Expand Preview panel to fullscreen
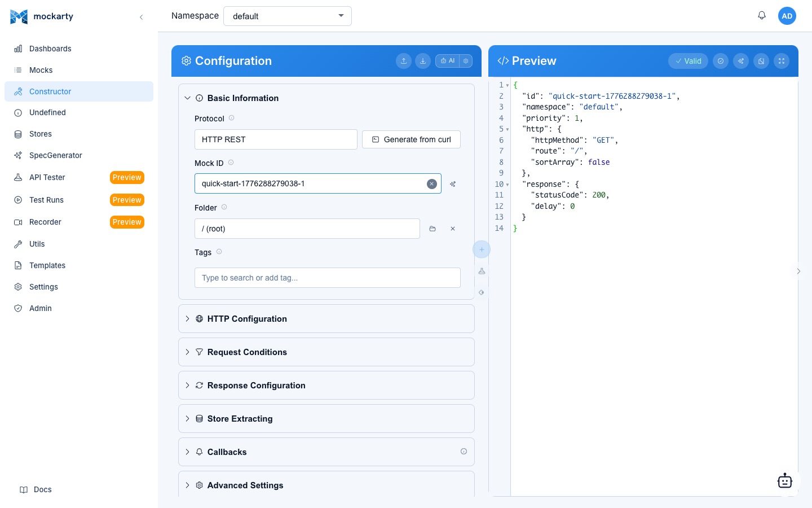This screenshot has width=812, height=508. click(x=782, y=61)
